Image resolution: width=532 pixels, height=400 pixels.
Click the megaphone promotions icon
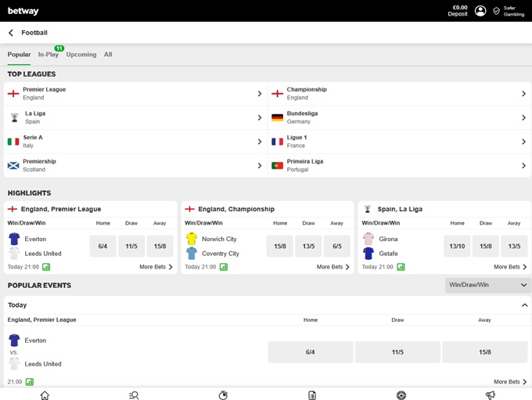[490, 395]
